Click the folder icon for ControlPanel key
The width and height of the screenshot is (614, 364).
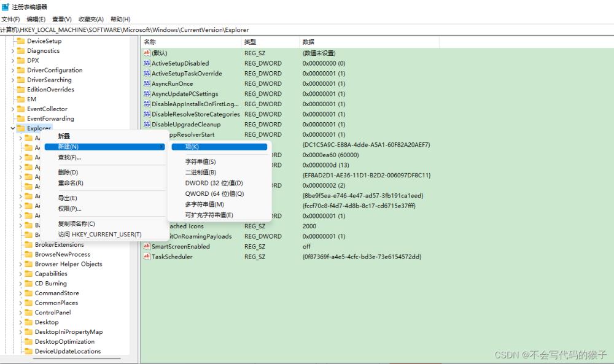tap(28, 312)
